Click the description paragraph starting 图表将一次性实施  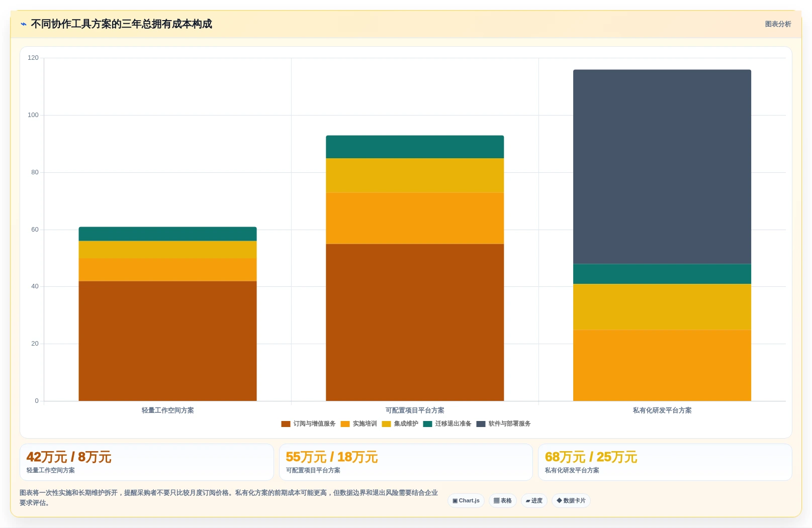coord(229,498)
